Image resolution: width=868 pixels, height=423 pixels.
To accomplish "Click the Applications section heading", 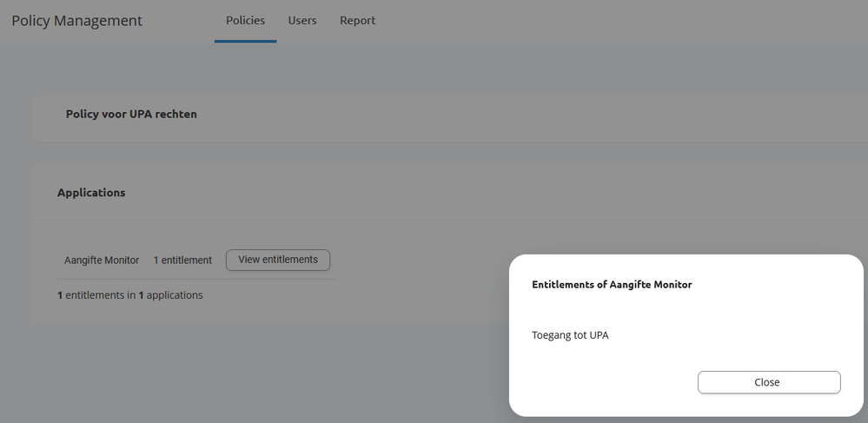I will coord(91,193).
